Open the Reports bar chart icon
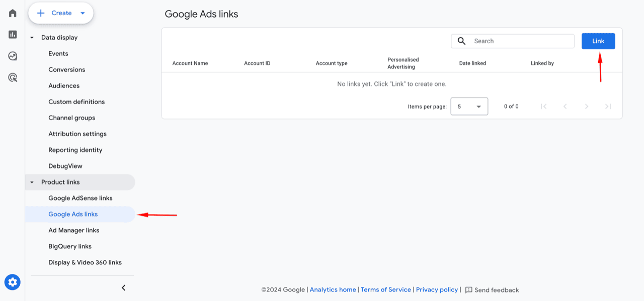 [13, 35]
